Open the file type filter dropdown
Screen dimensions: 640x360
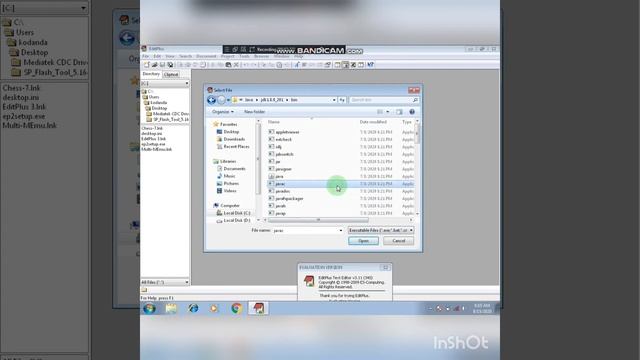pyautogui.click(x=380, y=230)
